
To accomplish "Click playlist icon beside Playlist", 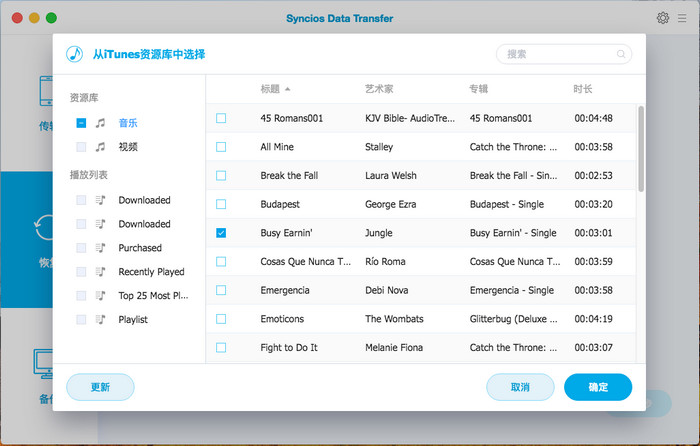I will [x=100, y=319].
